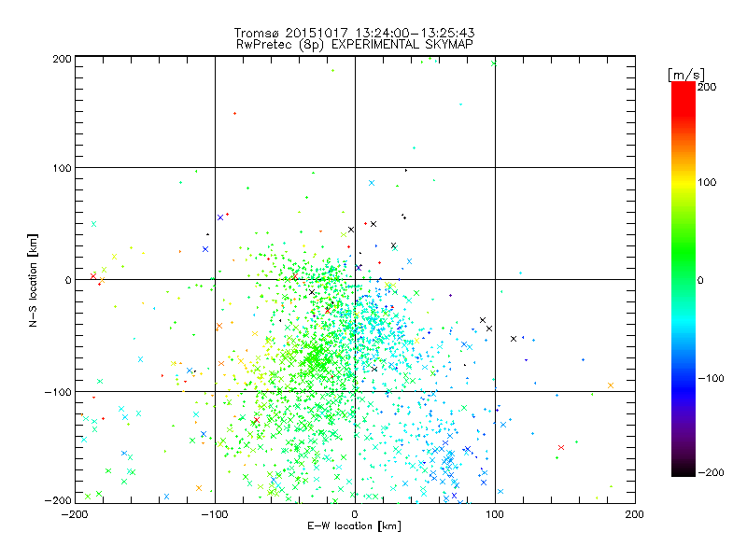This screenshot has height=560, width=747.
Task: Click the title 'Tromsø 20151017 13:24:00-13:25:43'
Action: point(354,33)
